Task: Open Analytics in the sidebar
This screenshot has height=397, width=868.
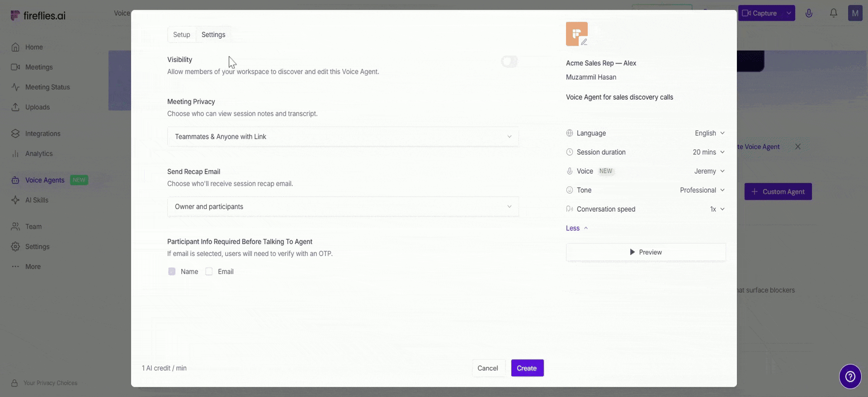Action: coord(39,154)
